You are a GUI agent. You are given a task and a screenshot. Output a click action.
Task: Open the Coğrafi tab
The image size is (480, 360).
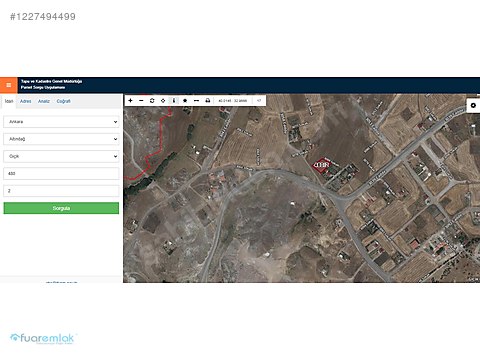(x=63, y=101)
